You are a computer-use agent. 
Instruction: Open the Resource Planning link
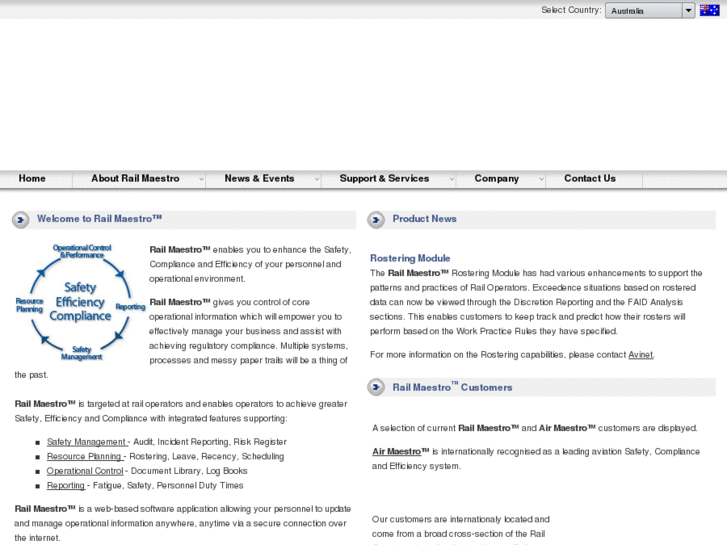coord(85,456)
